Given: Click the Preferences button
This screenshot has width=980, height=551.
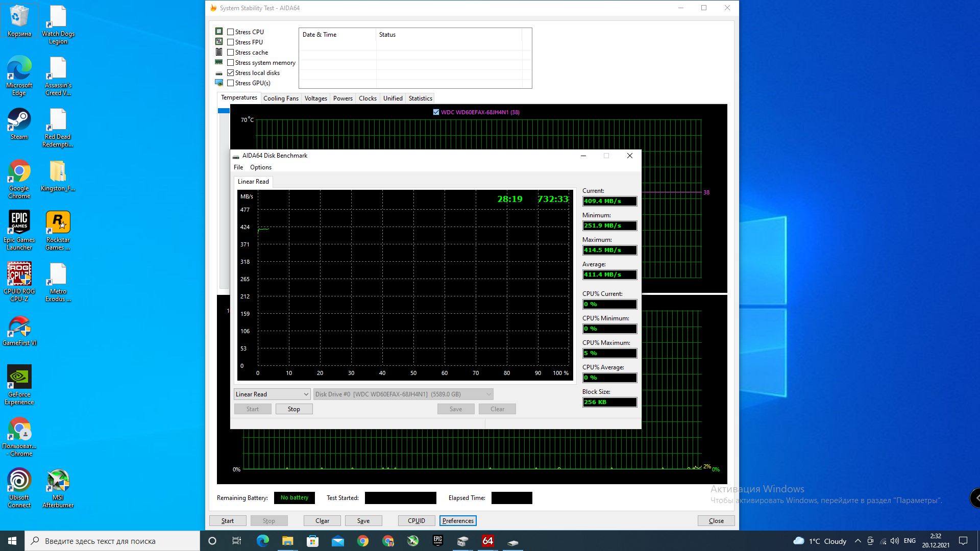Looking at the screenshot, I should coord(458,521).
